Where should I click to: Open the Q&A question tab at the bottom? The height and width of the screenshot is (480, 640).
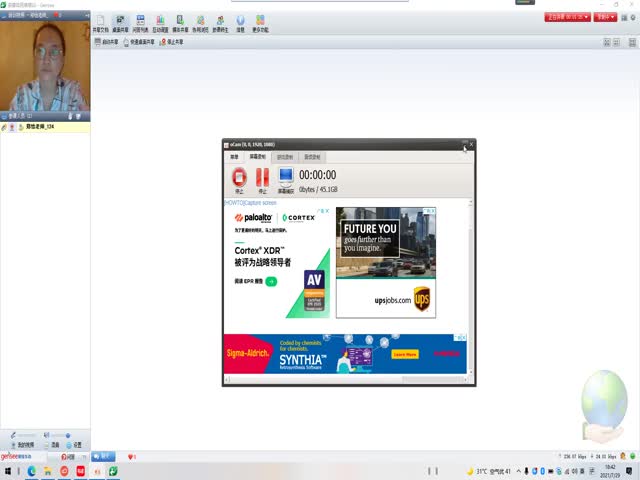pyautogui.click(x=68, y=457)
